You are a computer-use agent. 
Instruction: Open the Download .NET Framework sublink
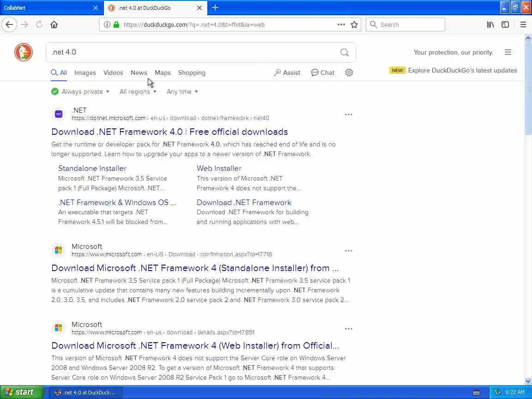coord(244,203)
